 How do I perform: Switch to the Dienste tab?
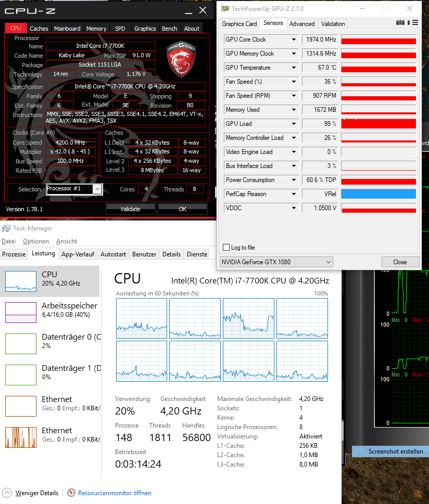tap(197, 254)
